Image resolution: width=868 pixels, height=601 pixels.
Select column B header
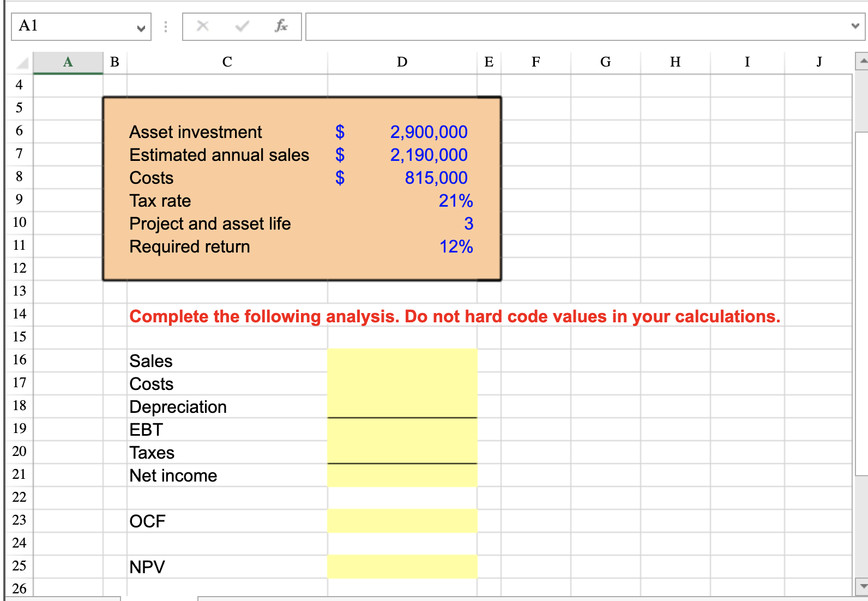[115, 62]
